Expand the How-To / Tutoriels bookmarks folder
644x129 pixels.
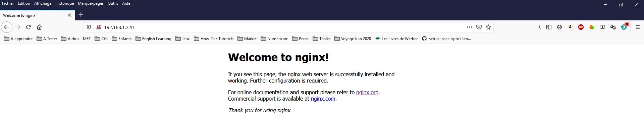(214, 39)
